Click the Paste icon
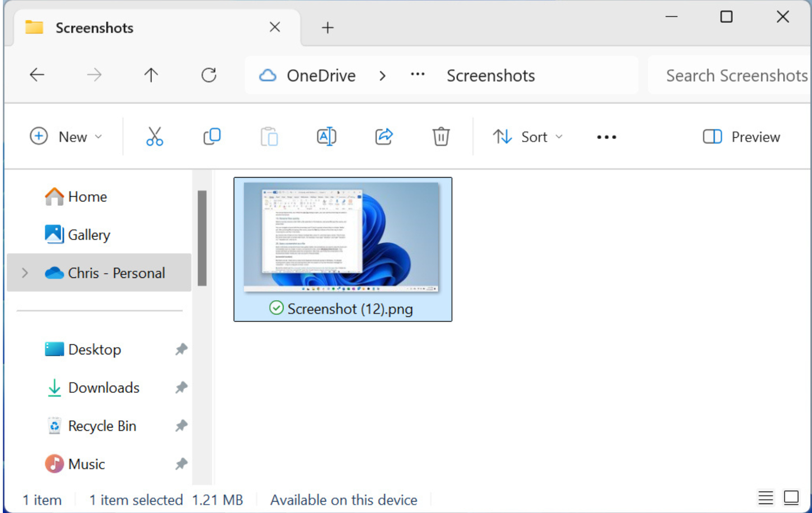812x513 pixels. [x=269, y=137]
